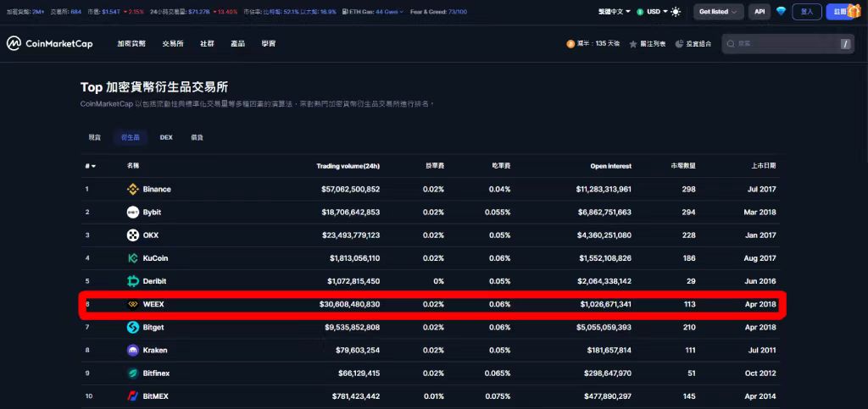Click the Binance logo icon
Screen dimensions: 868x409
(x=133, y=189)
